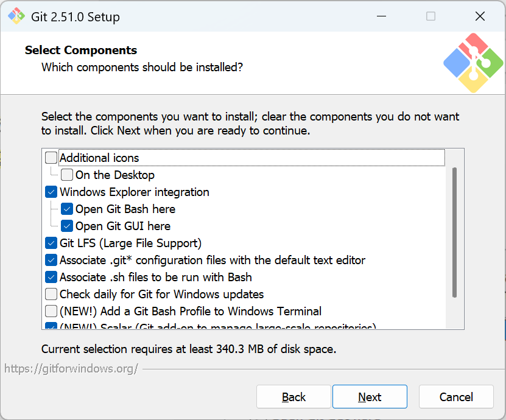Tick the On the Desktop checkbox
This screenshot has height=420, width=506.
(x=67, y=175)
